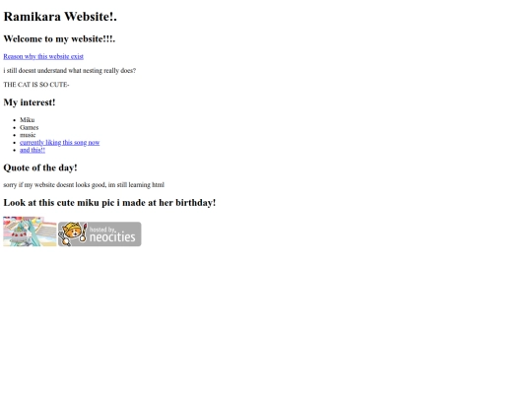
Task: Click the bullet before the "and this!!" link
Action: point(14,151)
